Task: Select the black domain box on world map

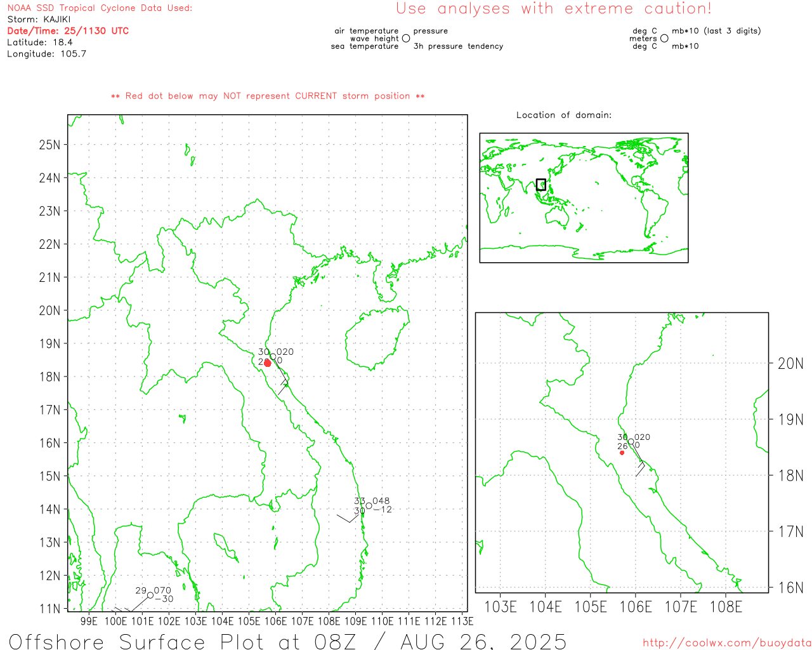Action: coord(540,184)
